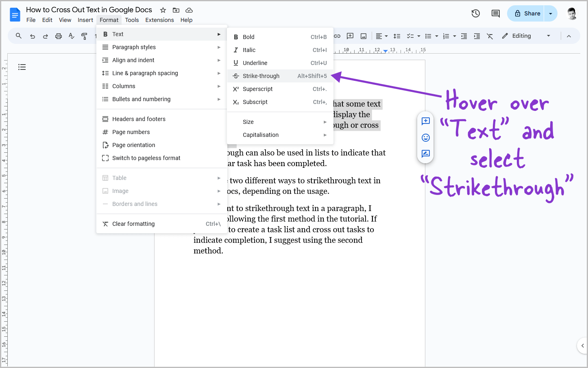Screen dimensions: 588x368
Task: Choose Page numbers
Action: point(161,132)
